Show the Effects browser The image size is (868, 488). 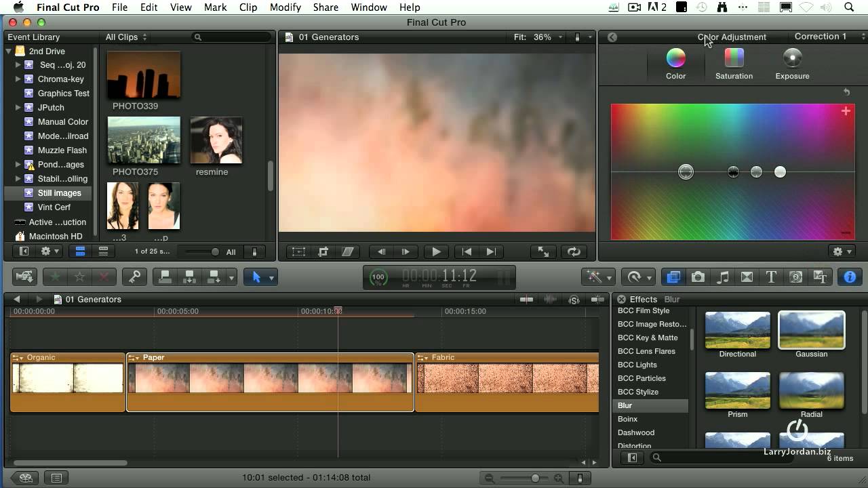tap(673, 277)
